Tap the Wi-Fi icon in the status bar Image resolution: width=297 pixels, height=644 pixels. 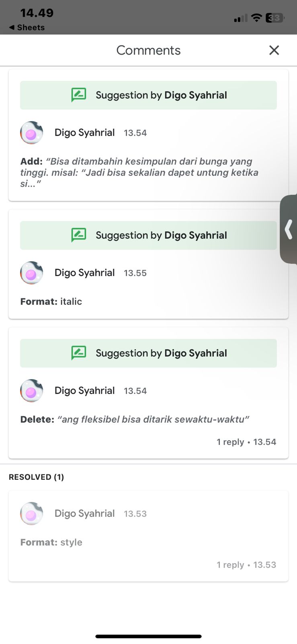point(256,18)
